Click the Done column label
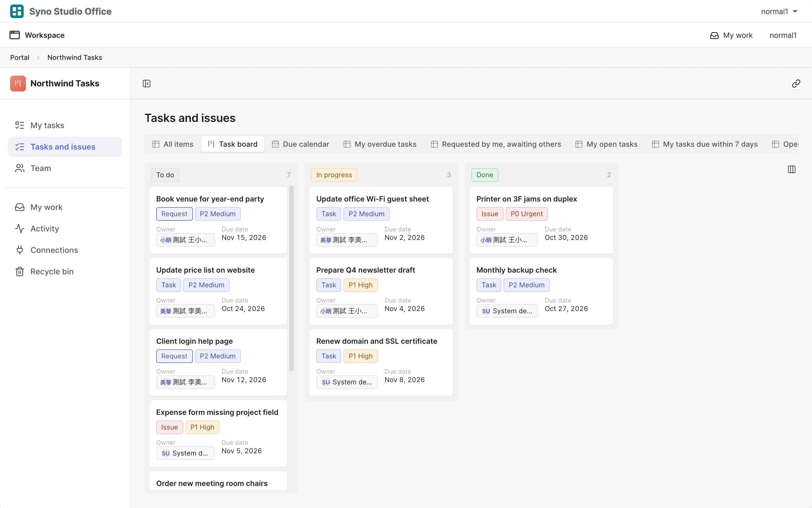Screen dimensions: 812x508 pos(484,175)
